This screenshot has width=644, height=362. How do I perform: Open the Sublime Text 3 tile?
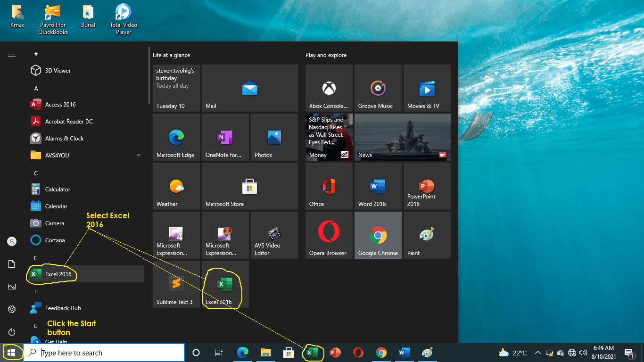(176, 284)
